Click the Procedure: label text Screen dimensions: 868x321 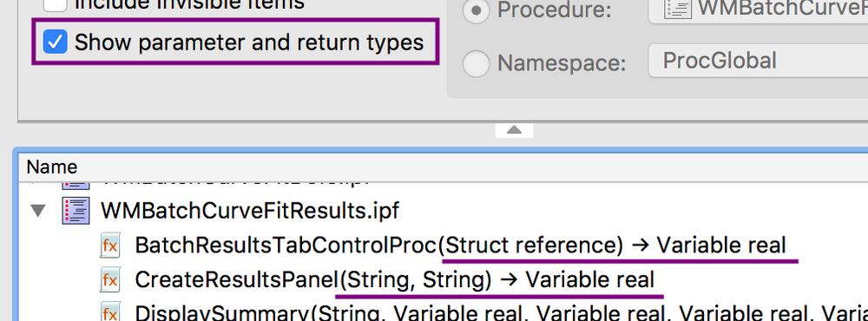[x=554, y=10]
